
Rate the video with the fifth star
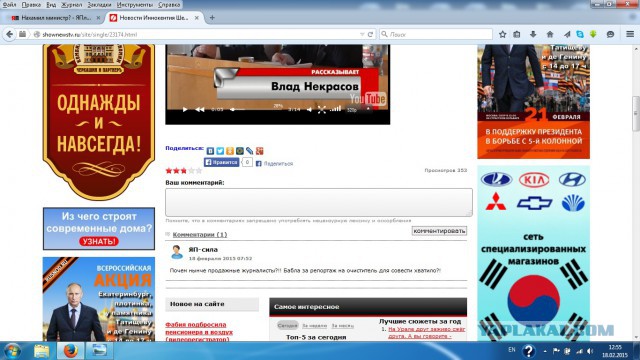click(x=199, y=171)
